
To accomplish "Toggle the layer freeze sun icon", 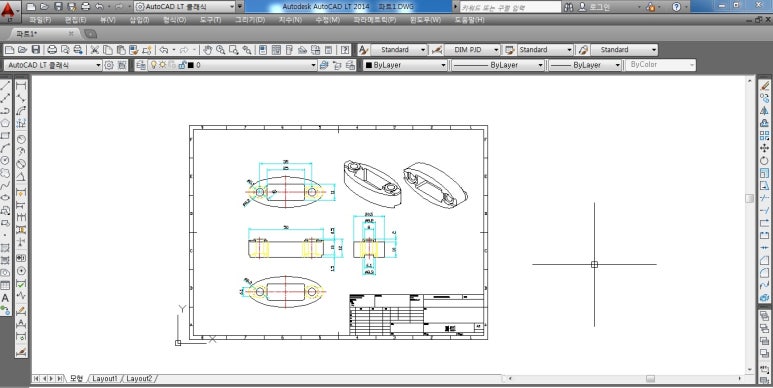I will point(162,65).
